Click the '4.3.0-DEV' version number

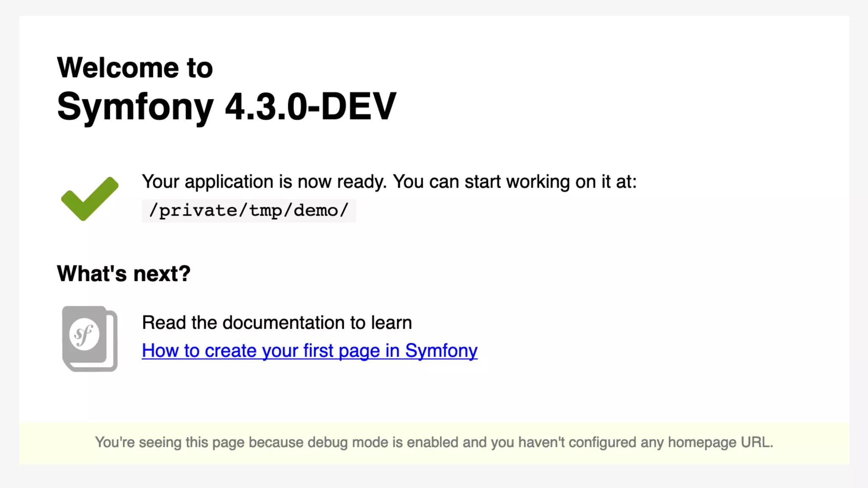[x=310, y=106]
